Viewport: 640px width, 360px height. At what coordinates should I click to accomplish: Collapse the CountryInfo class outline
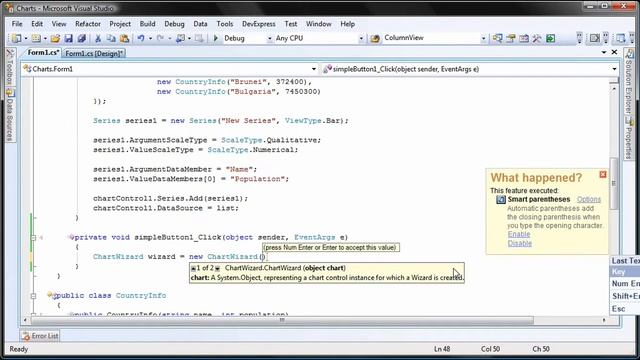33,296
